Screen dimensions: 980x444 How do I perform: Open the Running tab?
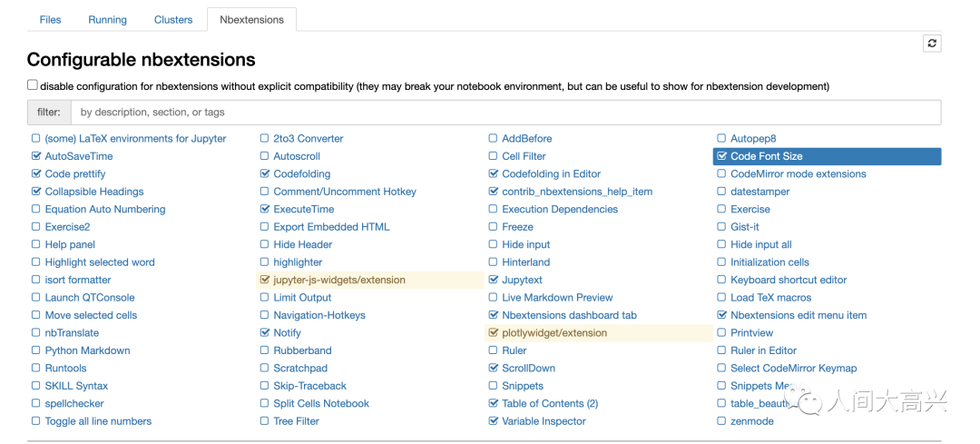click(x=107, y=19)
